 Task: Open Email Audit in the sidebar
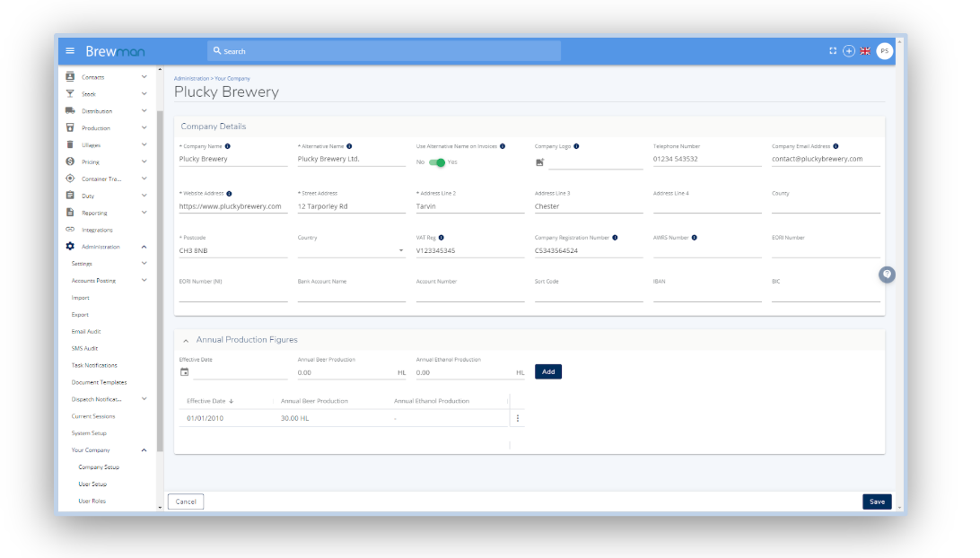[x=85, y=331]
